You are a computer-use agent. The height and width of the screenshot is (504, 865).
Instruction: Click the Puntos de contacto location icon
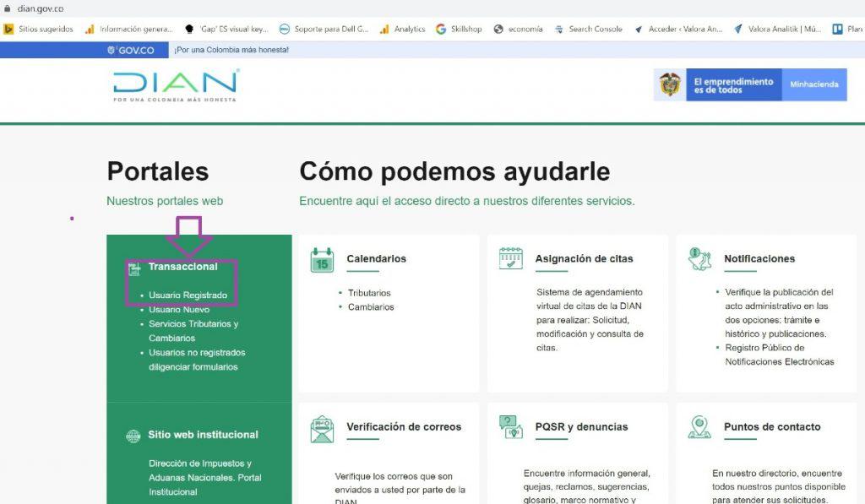click(x=699, y=427)
